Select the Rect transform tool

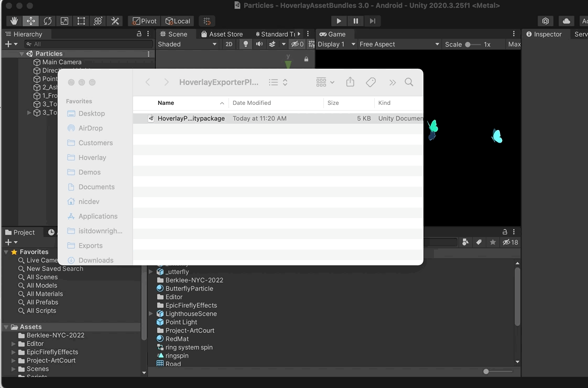coord(81,21)
